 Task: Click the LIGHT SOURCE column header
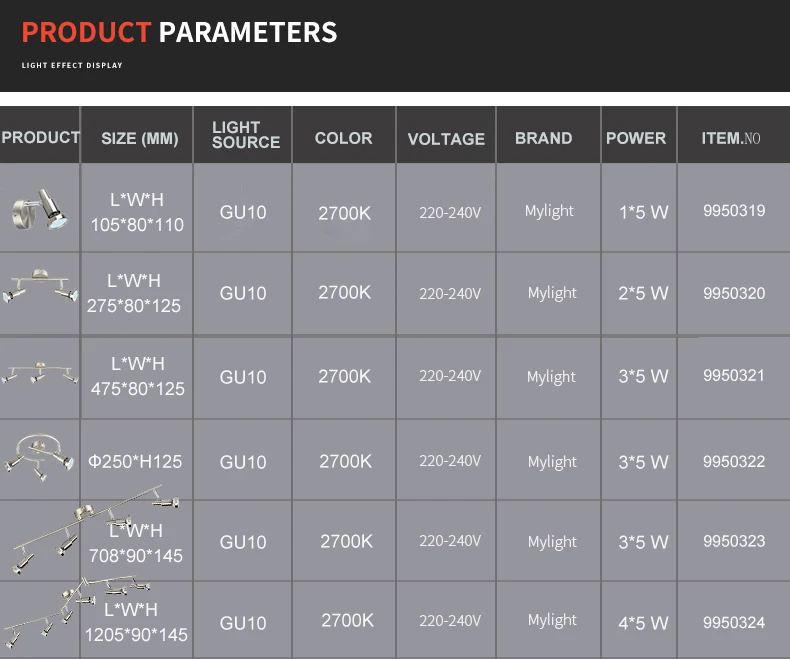tap(245, 135)
